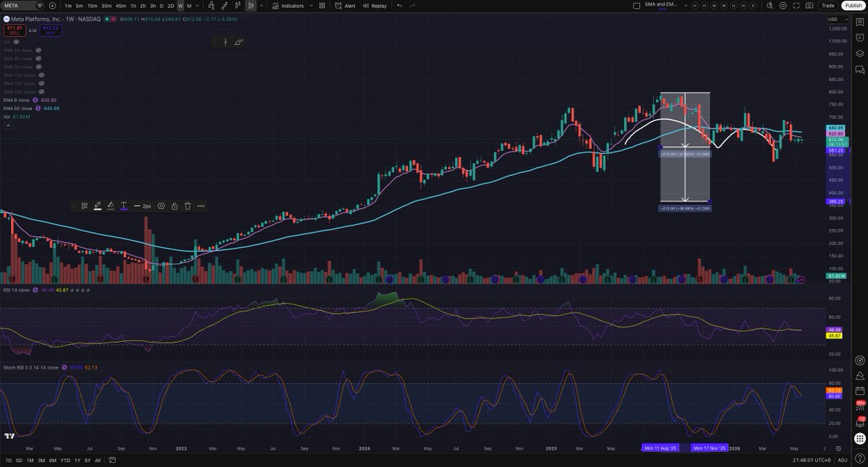The width and height of the screenshot is (868, 467).
Task: Open the chart style dropdown arrow
Action: 261,5
